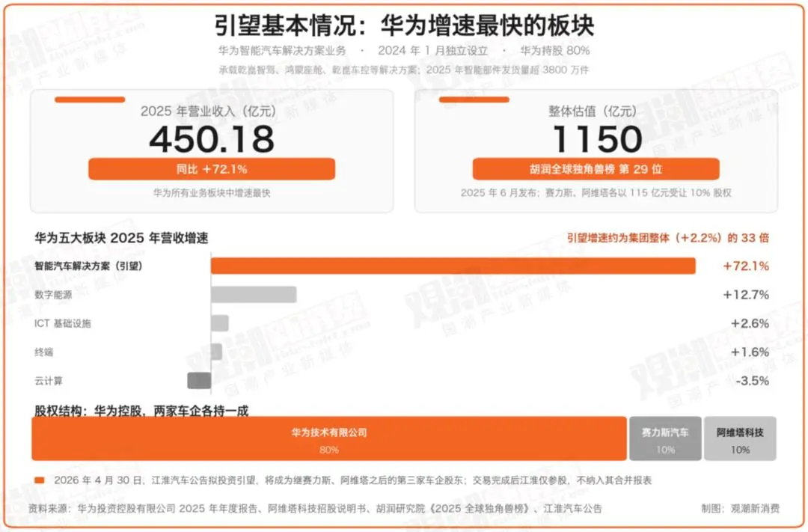Click the 1150 valuation figure
Viewport: 808px width, 532px height.
click(x=597, y=139)
